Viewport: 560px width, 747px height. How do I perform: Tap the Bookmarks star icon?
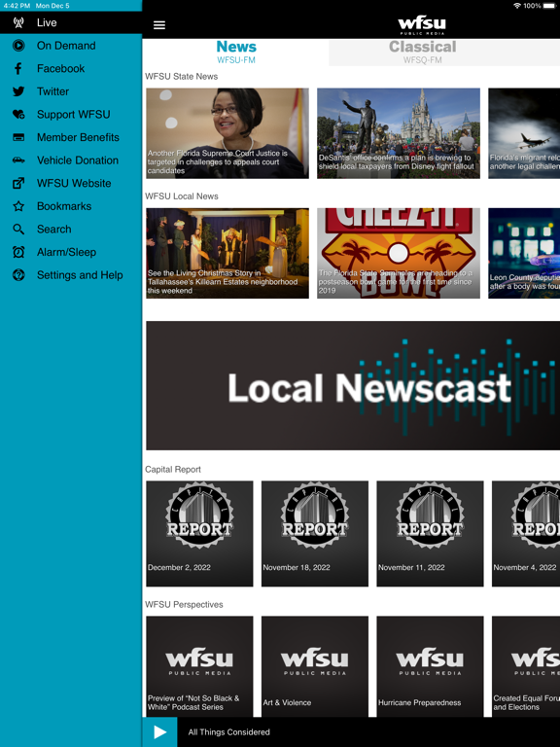[x=18, y=206]
